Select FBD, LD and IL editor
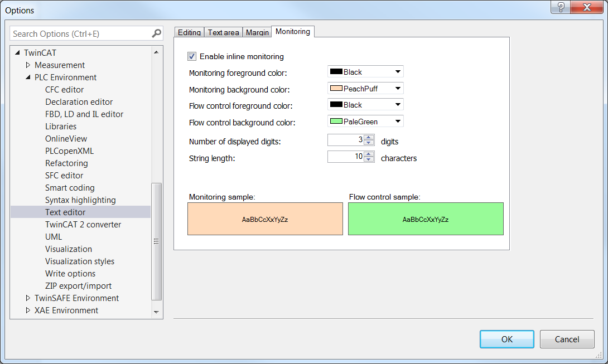Image resolution: width=608 pixels, height=364 pixels. 84,114
